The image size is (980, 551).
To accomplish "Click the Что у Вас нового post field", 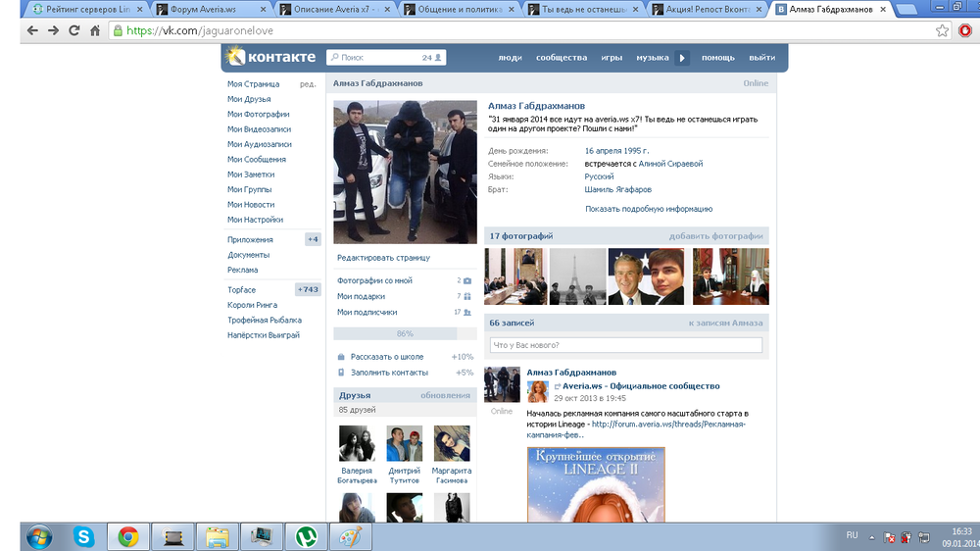I will click(626, 345).
